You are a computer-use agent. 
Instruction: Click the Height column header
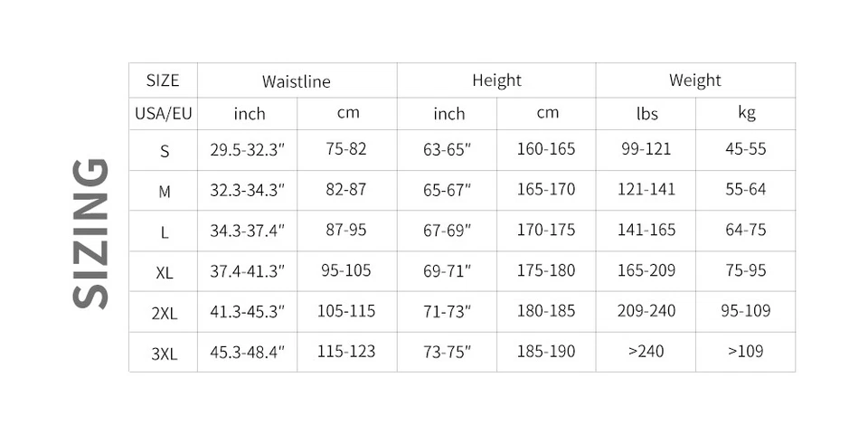click(x=496, y=80)
